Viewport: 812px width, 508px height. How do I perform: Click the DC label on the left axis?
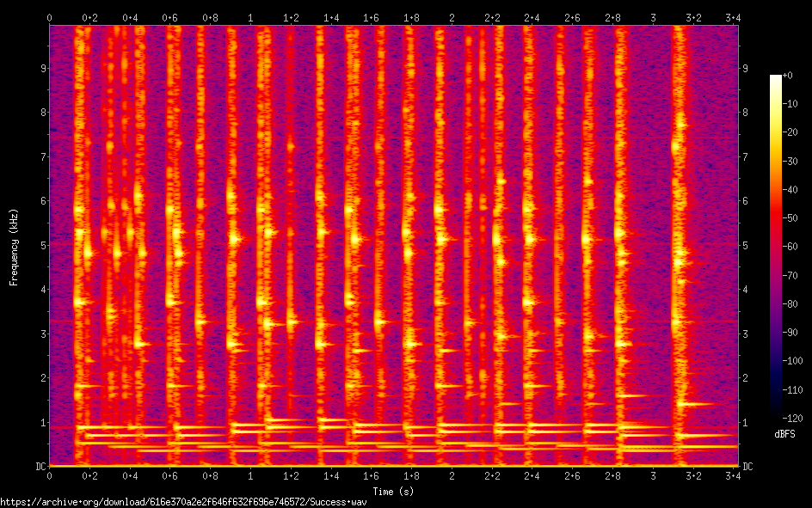tap(40, 467)
